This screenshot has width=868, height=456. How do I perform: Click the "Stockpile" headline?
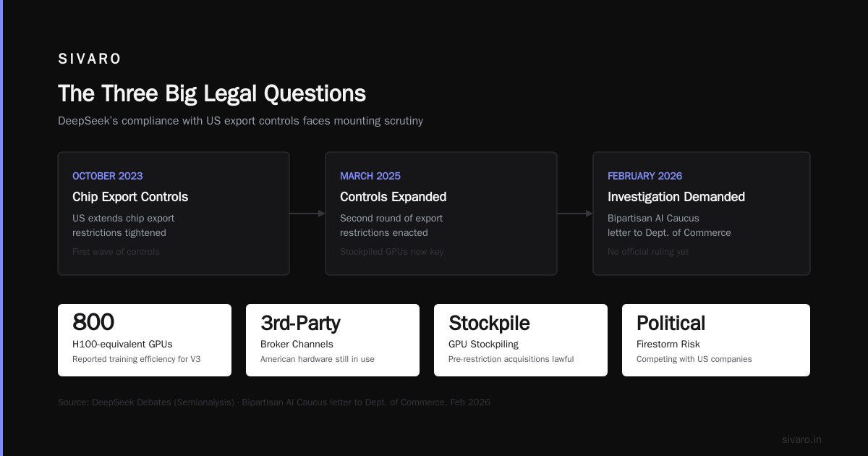pos(489,323)
